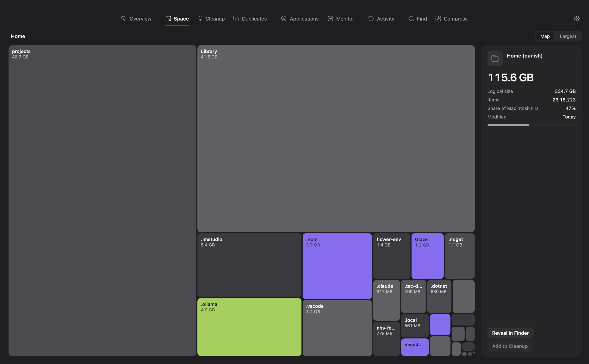
Task: Select the flower-env block
Action: 391,256
